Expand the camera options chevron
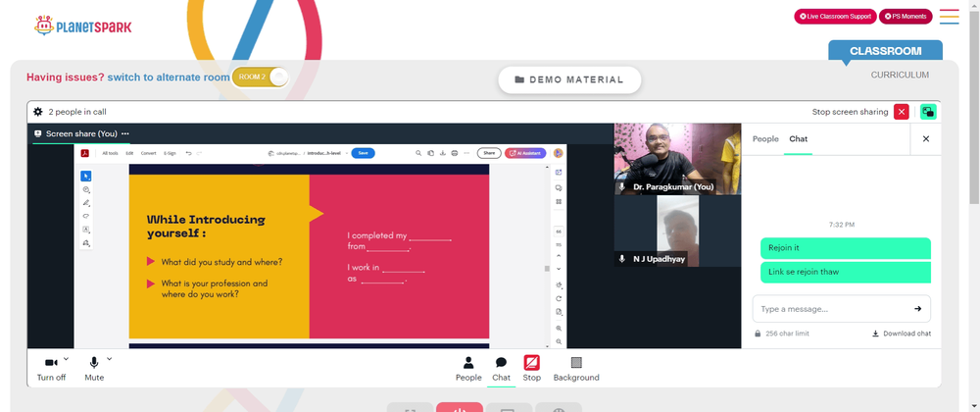This screenshot has height=412, width=980. pyautogui.click(x=67, y=359)
